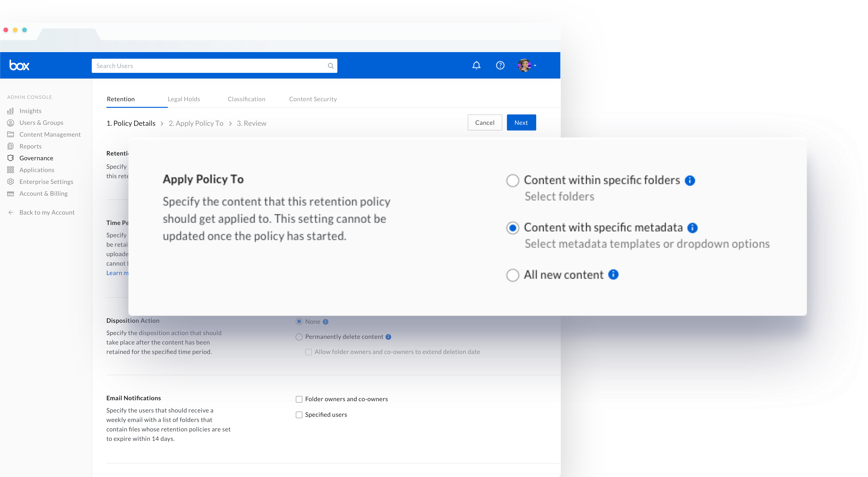Open Insights in the admin console
Image resolution: width=868 pixels, height=477 pixels.
pos(30,111)
